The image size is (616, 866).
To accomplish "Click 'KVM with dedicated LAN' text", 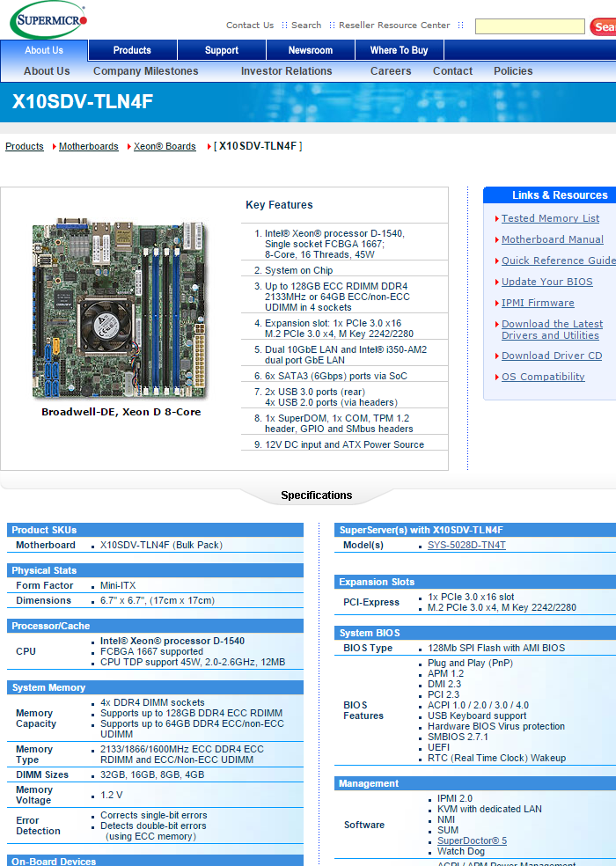I will point(489,809).
